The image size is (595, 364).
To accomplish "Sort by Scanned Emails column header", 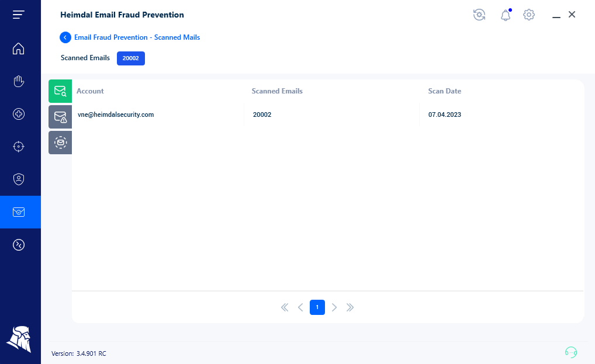I will [x=277, y=91].
